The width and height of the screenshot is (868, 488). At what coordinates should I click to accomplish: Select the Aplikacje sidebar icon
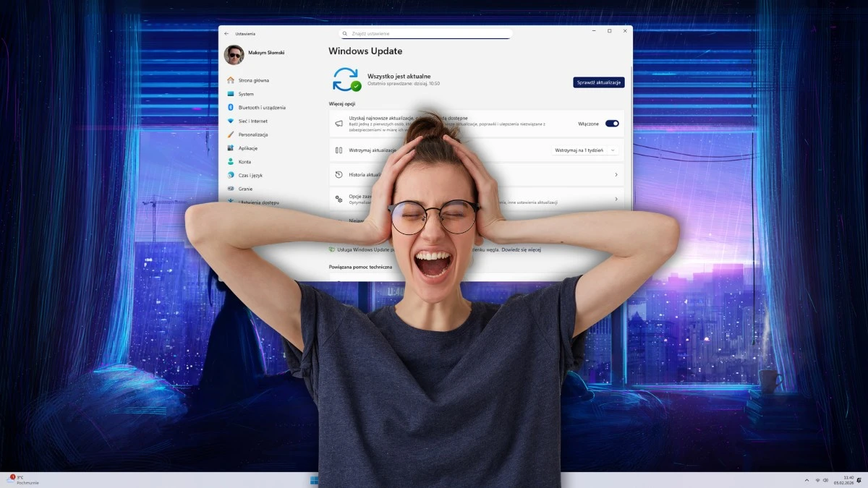click(231, 148)
